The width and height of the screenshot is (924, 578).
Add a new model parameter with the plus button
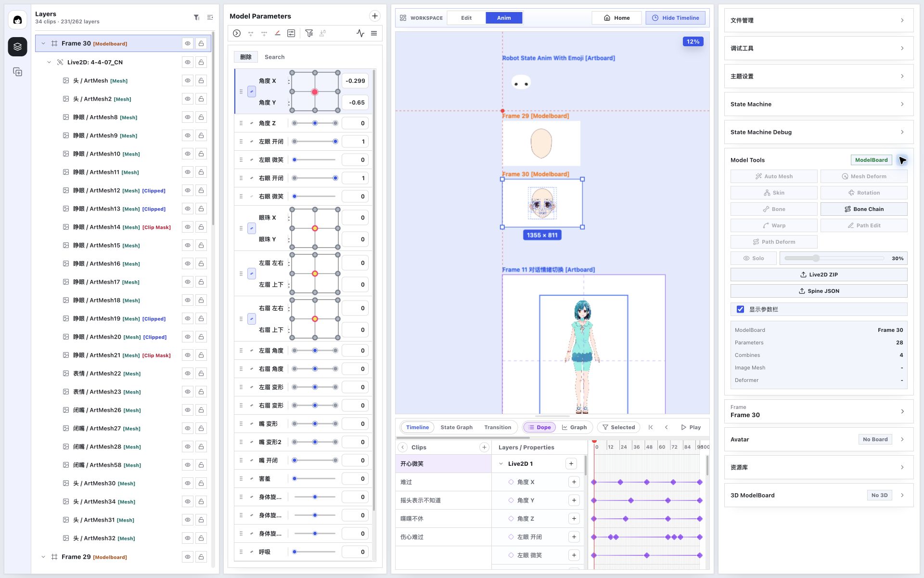375,16
